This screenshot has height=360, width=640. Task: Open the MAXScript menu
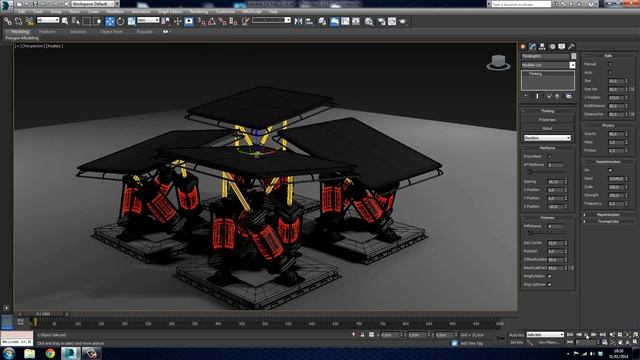click(x=252, y=12)
